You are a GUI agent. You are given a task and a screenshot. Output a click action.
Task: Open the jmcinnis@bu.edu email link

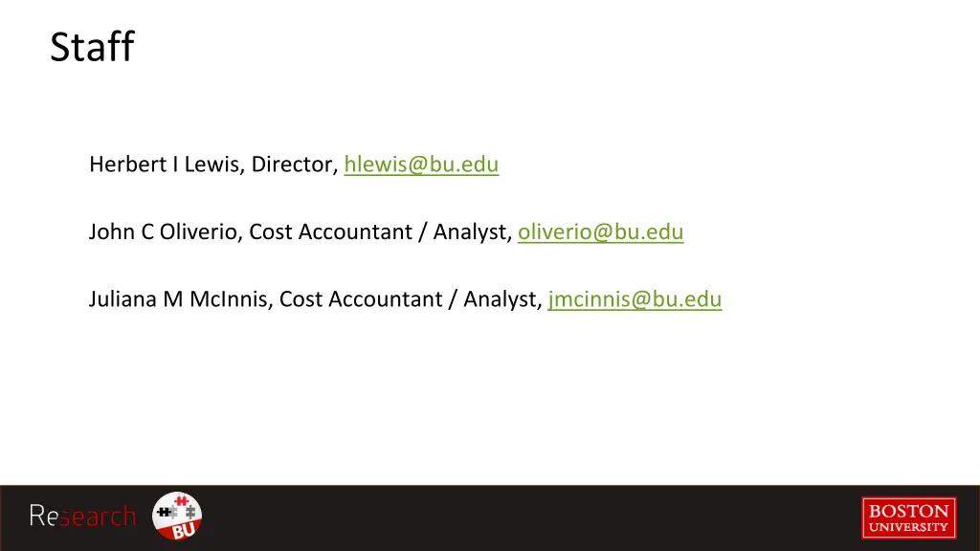pos(635,299)
